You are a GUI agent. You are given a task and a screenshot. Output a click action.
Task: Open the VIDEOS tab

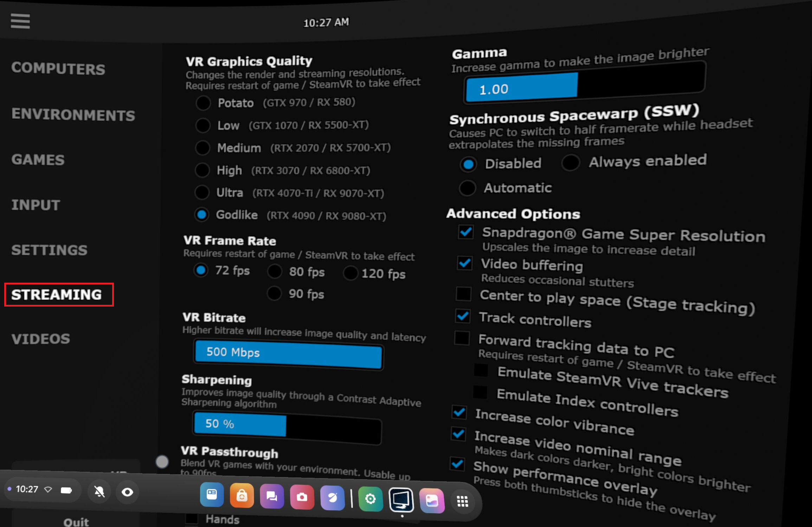click(41, 339)
